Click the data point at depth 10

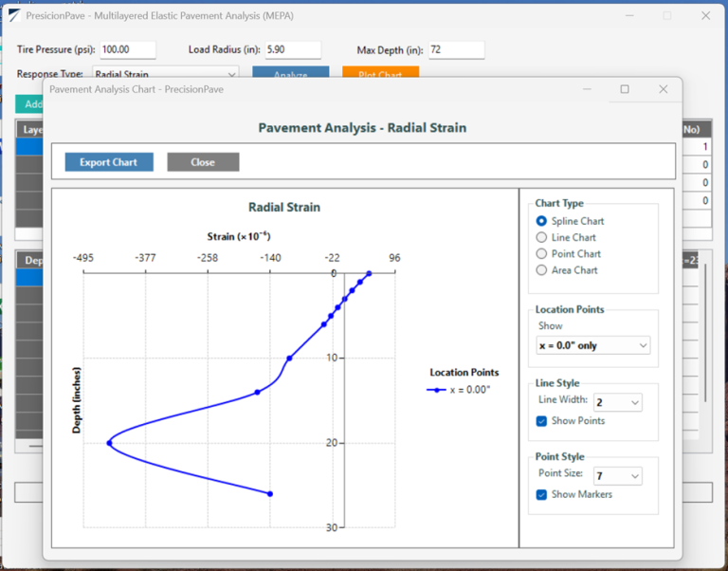289,359
